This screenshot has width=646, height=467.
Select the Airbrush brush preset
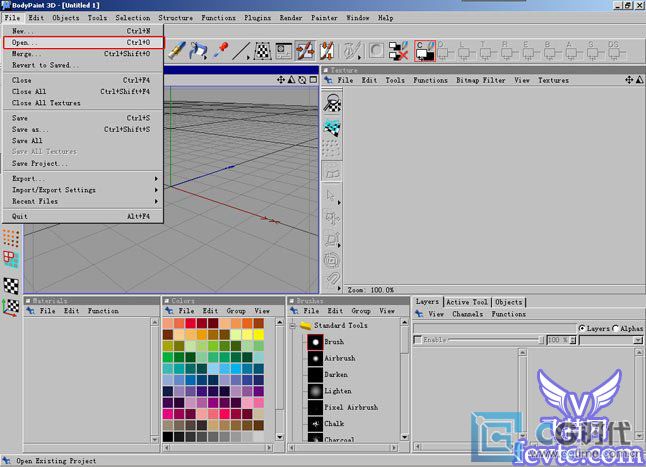click(340, 358)
